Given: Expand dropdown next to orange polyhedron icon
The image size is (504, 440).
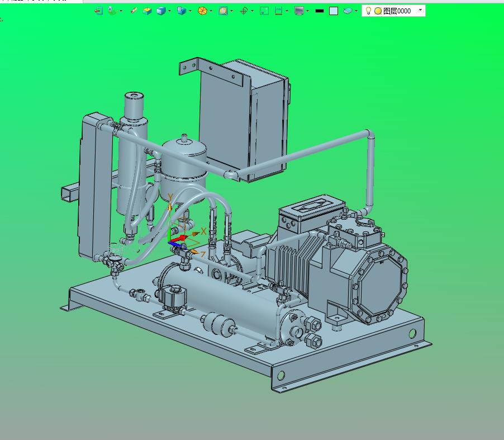Looking at the screenshot, I should 211,11.
